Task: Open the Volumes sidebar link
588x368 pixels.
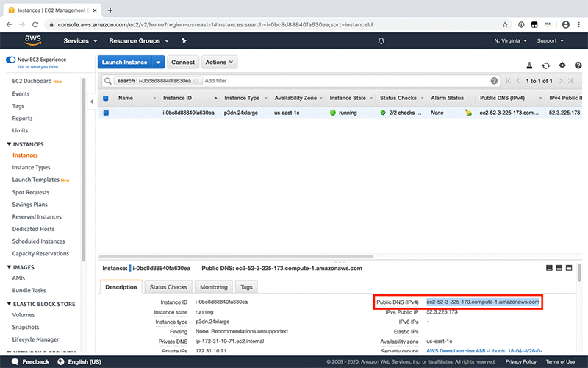Action: pos(24,315)
